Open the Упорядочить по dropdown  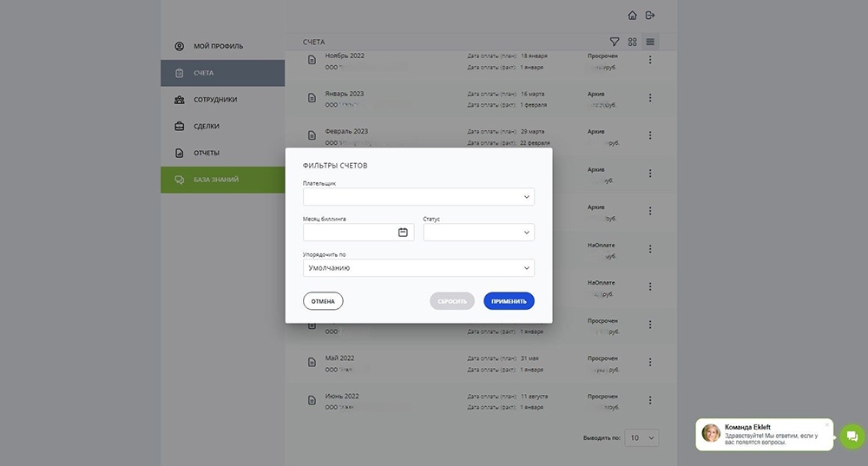click(418, 268)
